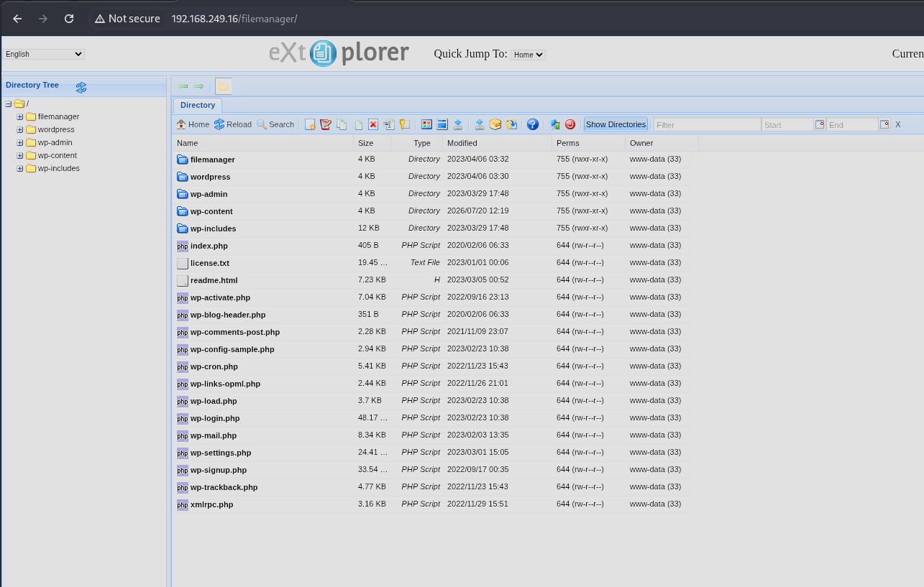This screenshot has height=587, width=924.
Task: Sort by the Modified column header
Action: [497, 143]
